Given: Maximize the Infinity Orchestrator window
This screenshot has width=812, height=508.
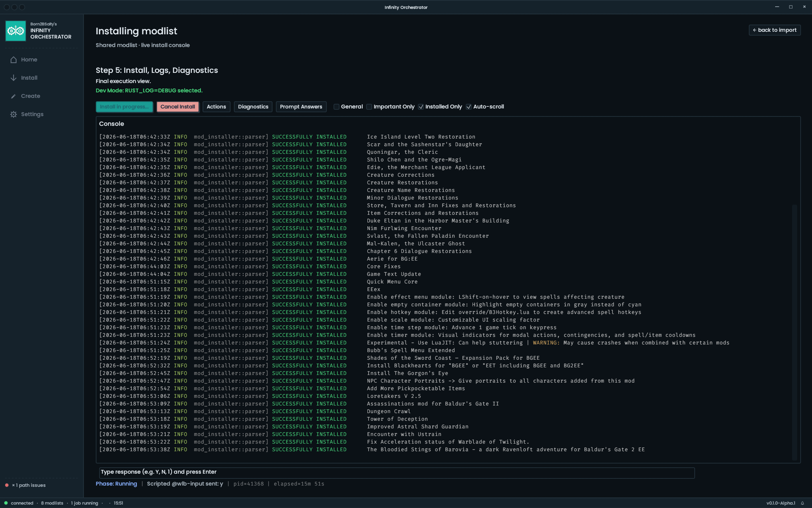Looking at the screenshot, I should click(x=791, y=7).
